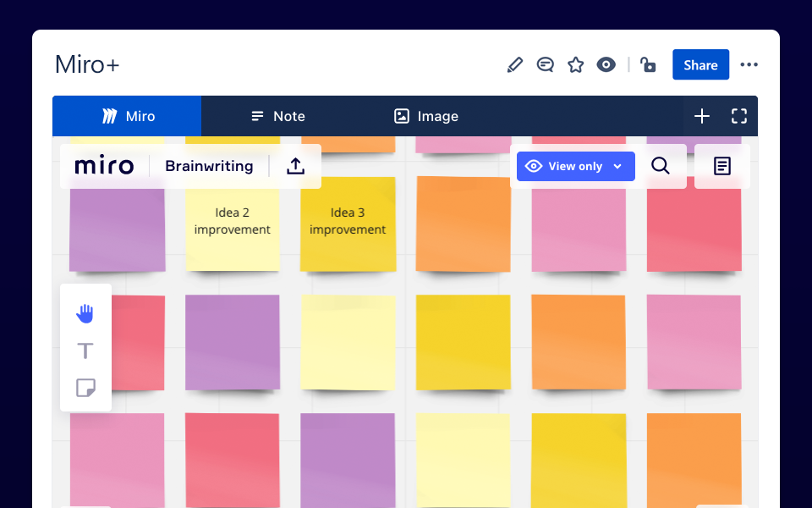
Task: Click the Brainwriting board title
Action: pyautogui.click(x=209, y=166)
